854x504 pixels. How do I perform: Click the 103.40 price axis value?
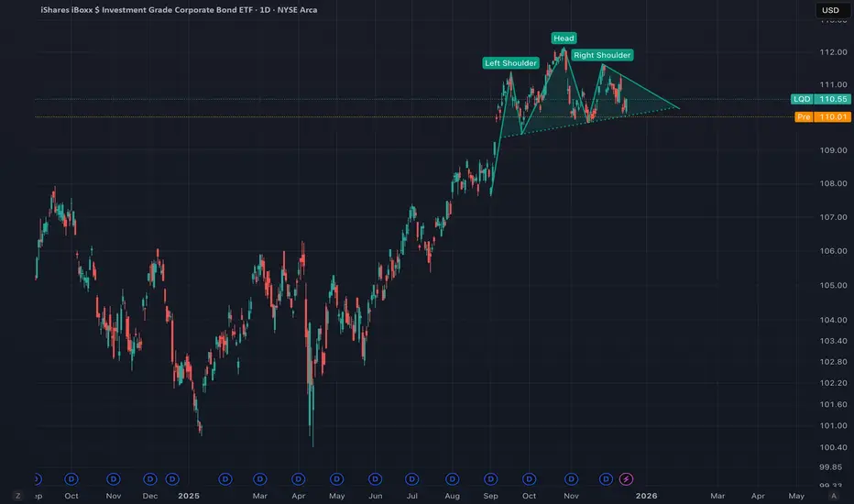pos(834,341)
